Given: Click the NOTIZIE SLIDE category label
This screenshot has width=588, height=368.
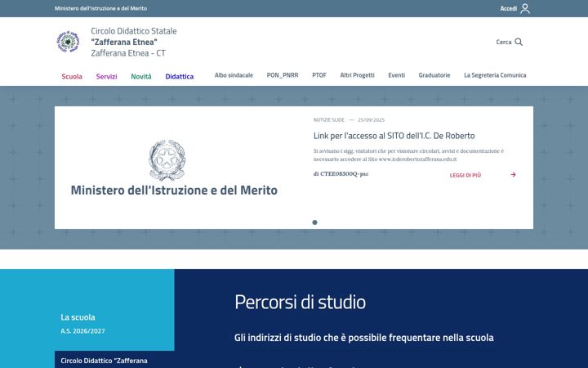Looking at the screenshot, I should [329, 119].
